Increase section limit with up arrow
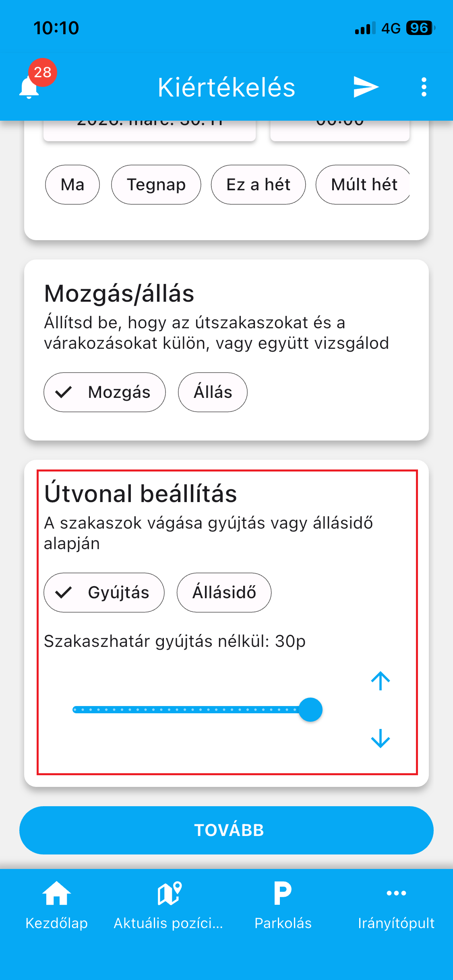Image resolution: width=453 pixels, height=980 pixels. click(380, 681)
